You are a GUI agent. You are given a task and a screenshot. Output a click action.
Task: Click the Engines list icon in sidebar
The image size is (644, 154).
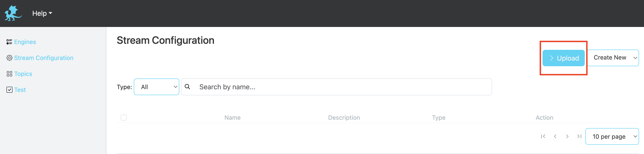[9, 42]
